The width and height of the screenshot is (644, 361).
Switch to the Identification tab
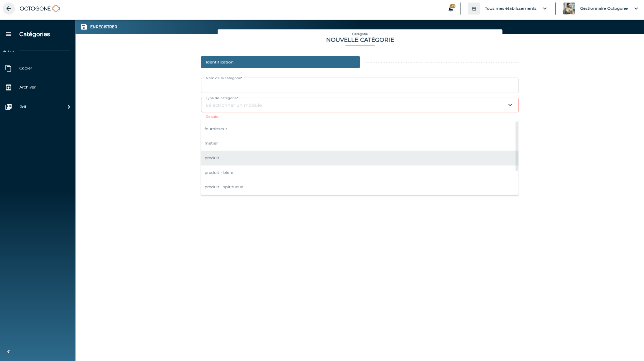[280, 62]
